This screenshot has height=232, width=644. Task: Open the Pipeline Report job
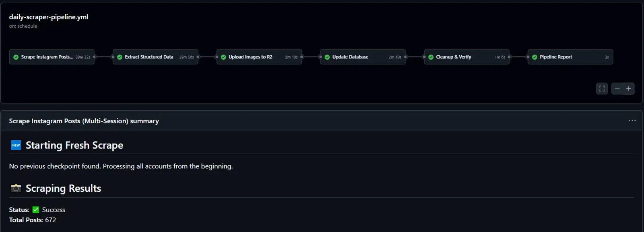click(x=570, y=57)
